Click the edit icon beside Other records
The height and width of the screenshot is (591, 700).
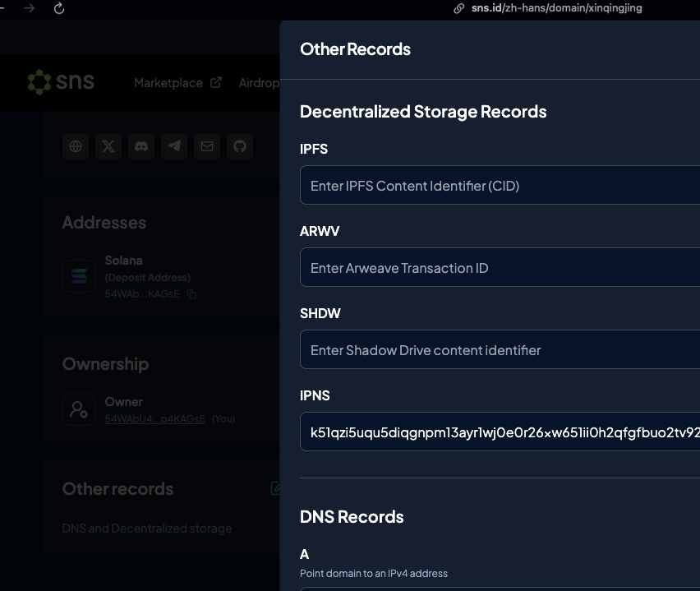[275, 488]
